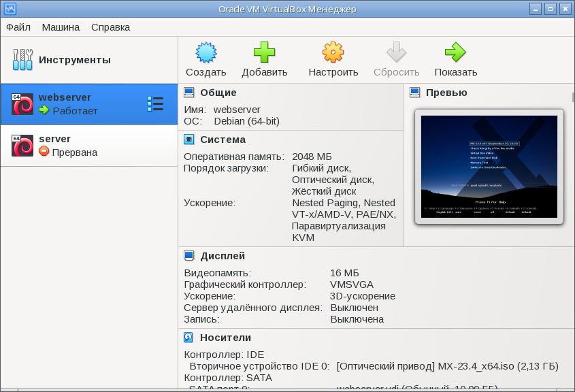Click the Общие section monitor icon

click(x=189, y=93)
